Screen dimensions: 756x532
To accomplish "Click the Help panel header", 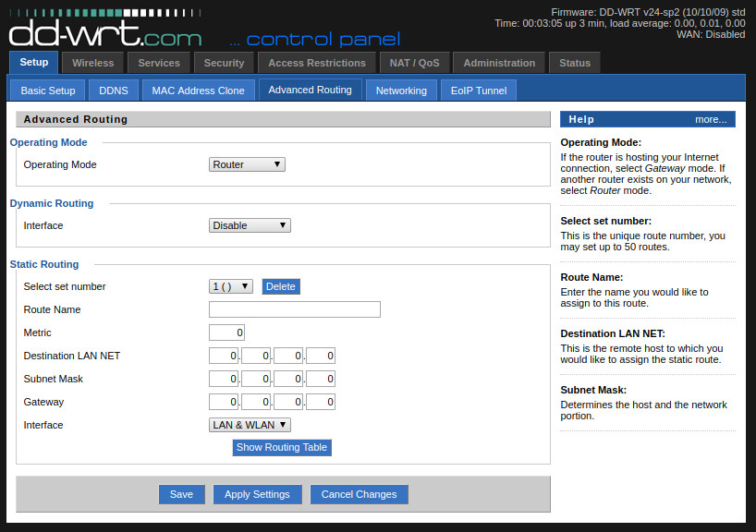I will pyautogui.click(x=648, y=119).
